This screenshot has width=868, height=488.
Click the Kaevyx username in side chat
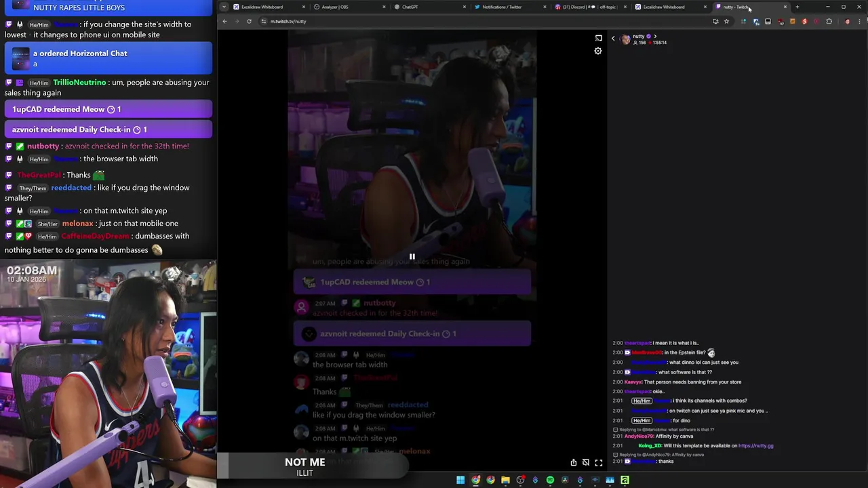pos(633,382)
